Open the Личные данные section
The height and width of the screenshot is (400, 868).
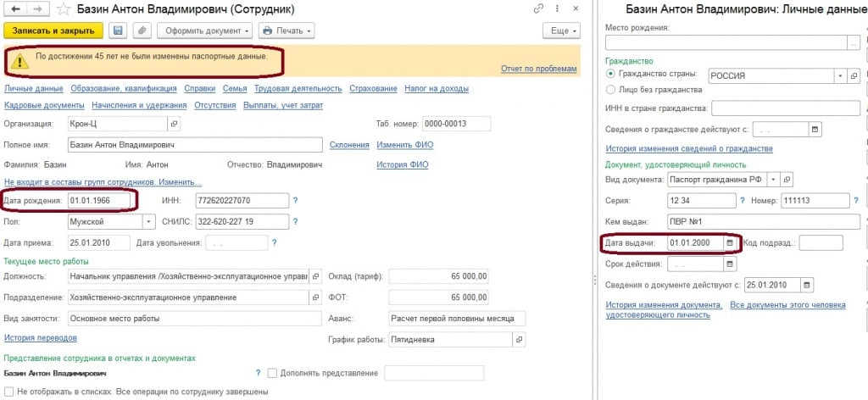[x=34, y=88]
